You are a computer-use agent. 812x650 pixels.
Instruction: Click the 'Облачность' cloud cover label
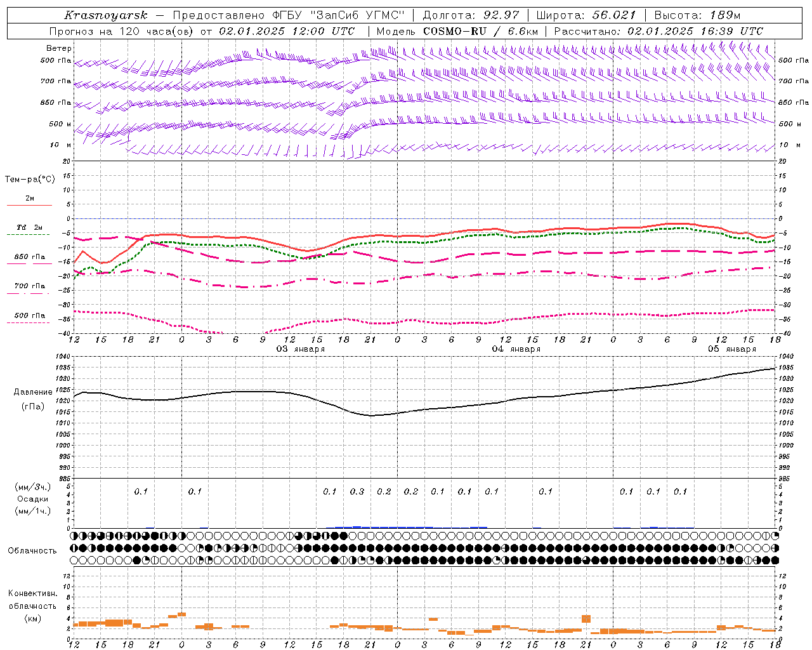click(x=32, y=550)
